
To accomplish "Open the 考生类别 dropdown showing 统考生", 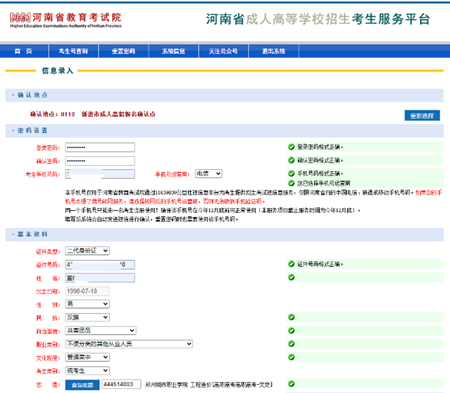I will (x=87, y=370).
